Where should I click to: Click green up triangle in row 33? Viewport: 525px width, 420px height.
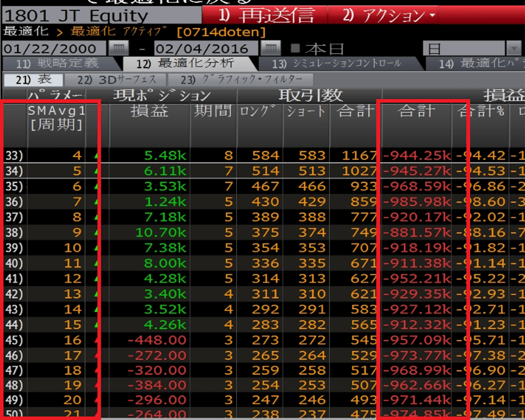point(96,156)
